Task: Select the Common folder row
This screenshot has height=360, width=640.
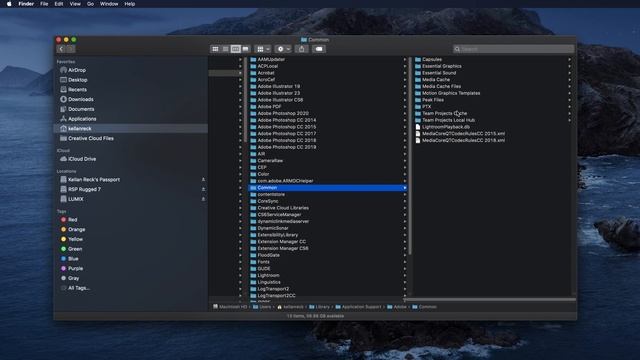Action: (x=327, y=188)
